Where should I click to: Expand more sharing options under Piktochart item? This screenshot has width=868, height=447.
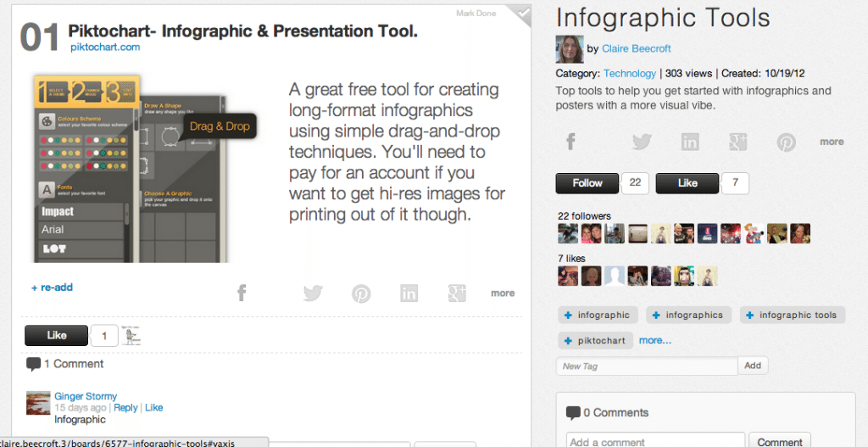[503, 293]
